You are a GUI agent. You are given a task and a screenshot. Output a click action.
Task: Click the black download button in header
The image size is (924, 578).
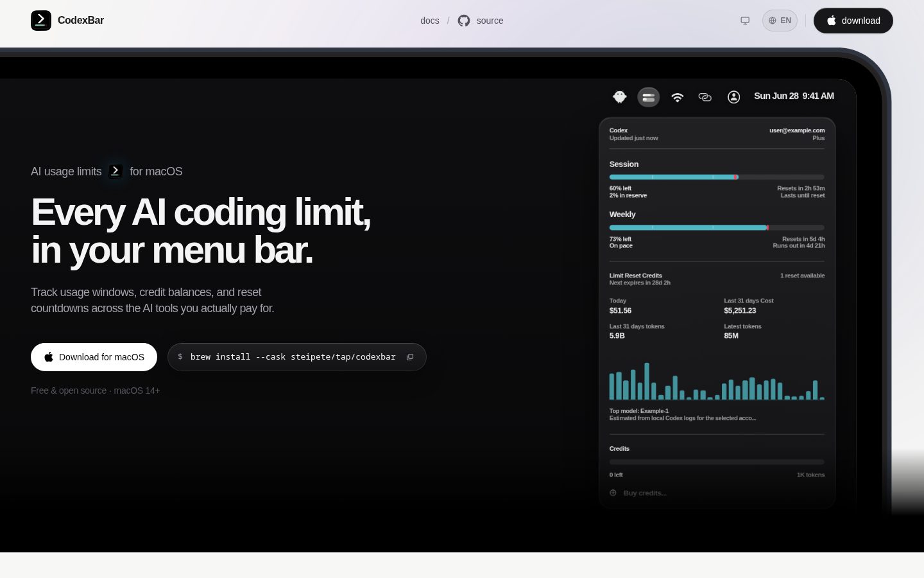point(853,21)
